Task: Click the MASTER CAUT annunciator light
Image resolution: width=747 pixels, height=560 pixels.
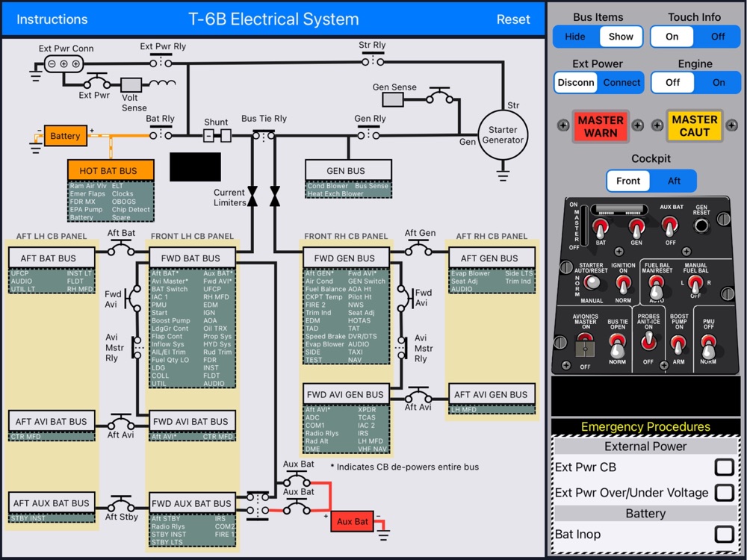Action: coord(695,126)
